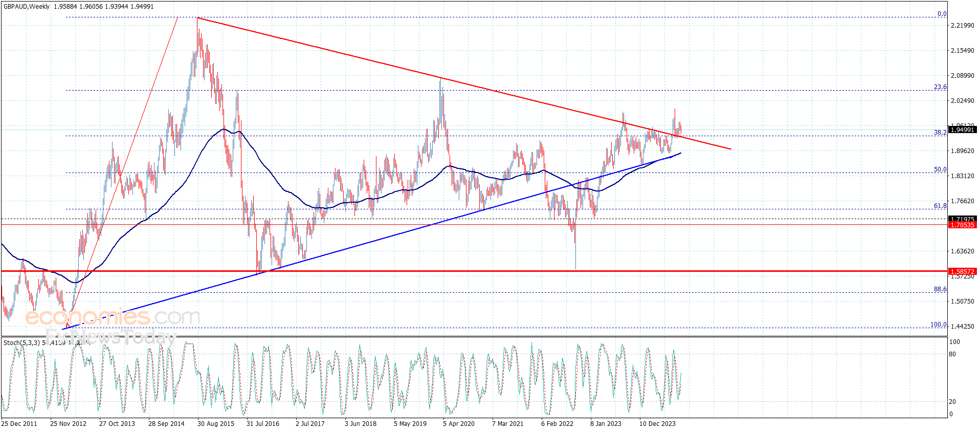The height and width of the screenshot is (430, 980).
Task: Click the Fibonacci 61.8 level label
Action: click(x=940, y=206)
